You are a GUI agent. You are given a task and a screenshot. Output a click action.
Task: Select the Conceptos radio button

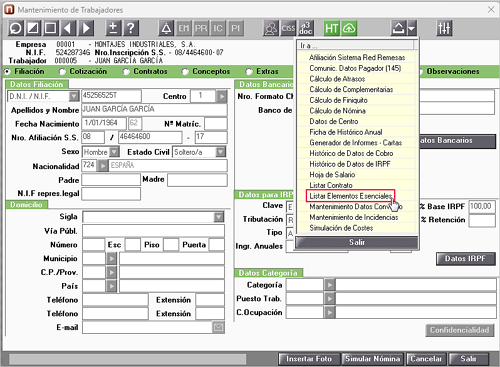(x=185, y=71)
